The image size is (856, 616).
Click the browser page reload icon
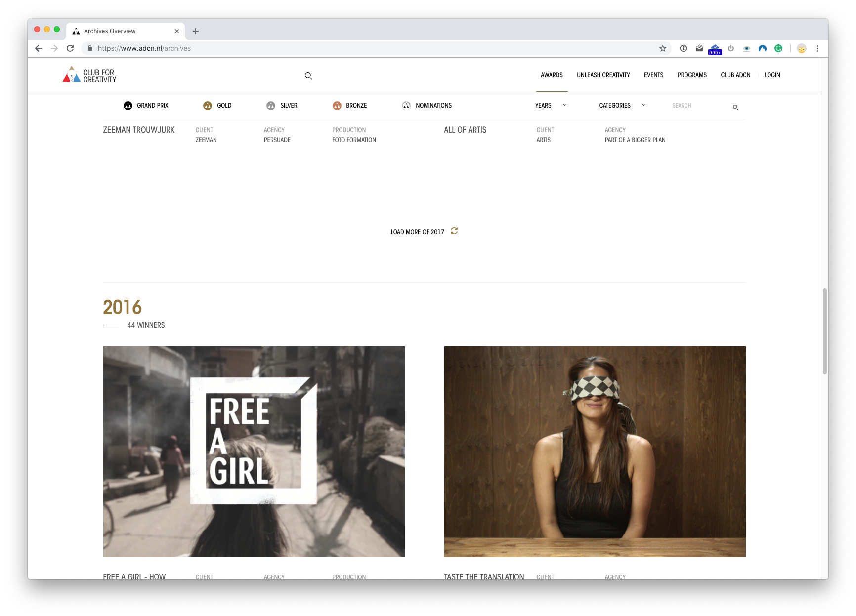(70, 48)
